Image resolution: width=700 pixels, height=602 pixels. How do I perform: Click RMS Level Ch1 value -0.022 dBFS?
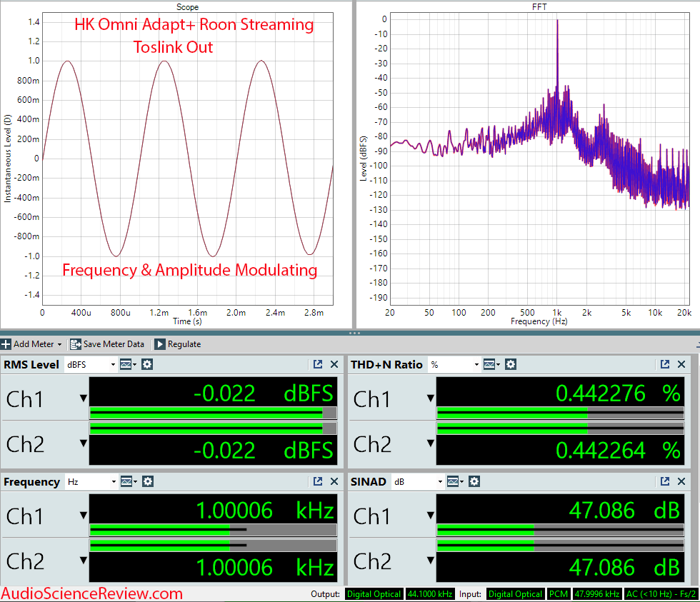[264, 393]
